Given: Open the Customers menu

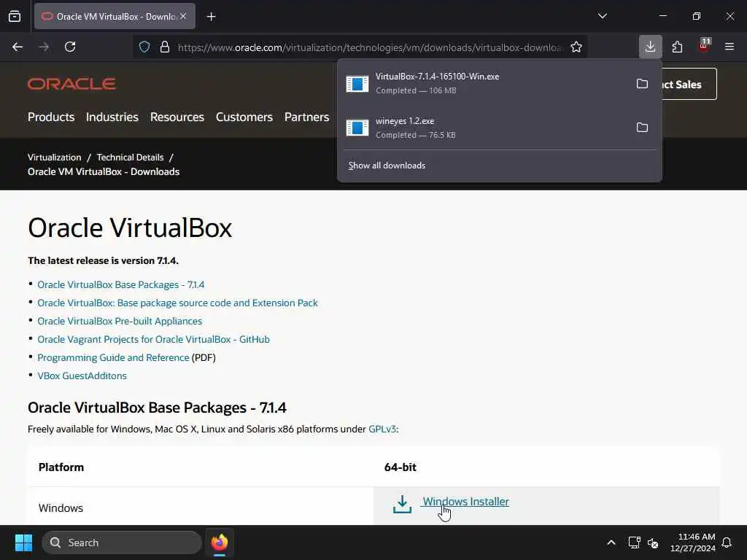Looking at the screenshot, I should [x=244, y=117].
